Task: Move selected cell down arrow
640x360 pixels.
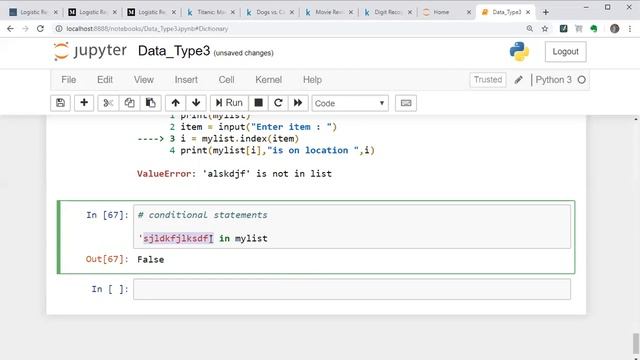Action: (x=196, y=103)
